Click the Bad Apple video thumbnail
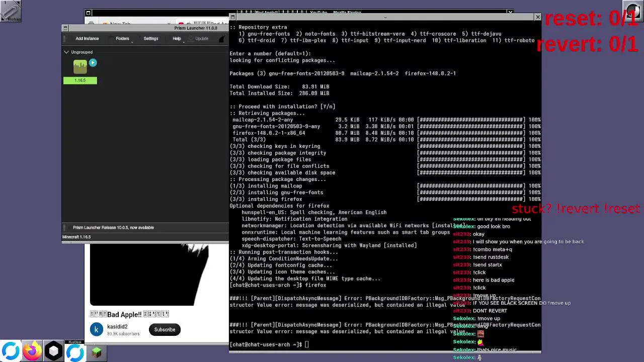The width and height of the screenshot is (644, 362). tap(159, 275)
